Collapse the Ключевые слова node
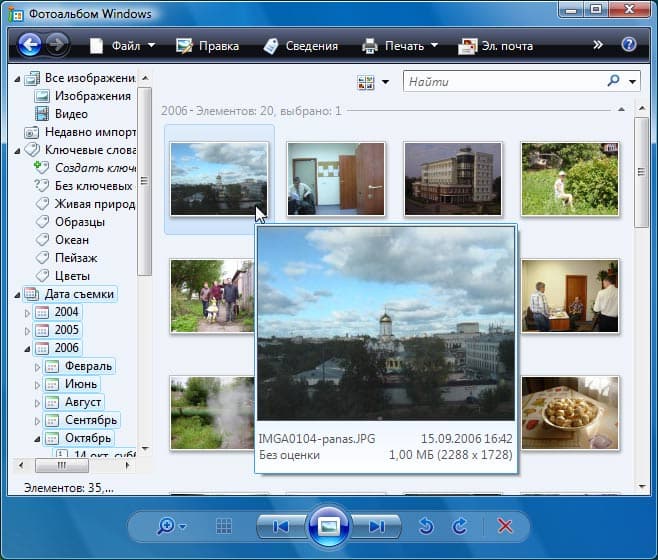 click(17, 151)
